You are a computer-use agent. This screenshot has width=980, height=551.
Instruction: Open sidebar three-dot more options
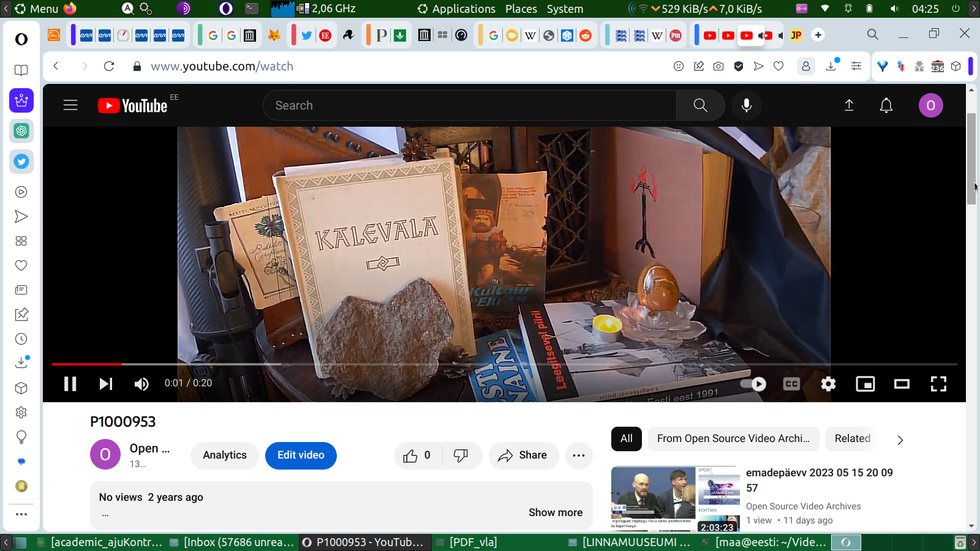click(21, 514)
